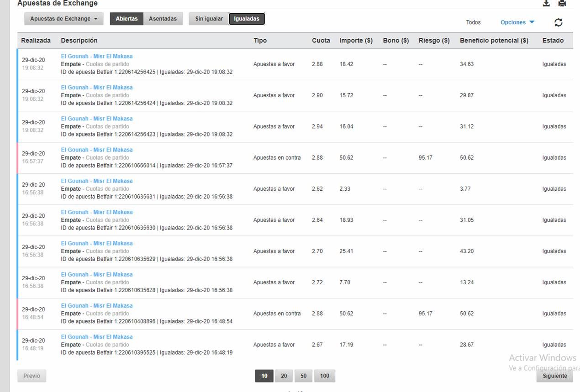Click Apuestas en contra in the 16:57:37 row
Screen dimensions: 580x392
(277, 158)
